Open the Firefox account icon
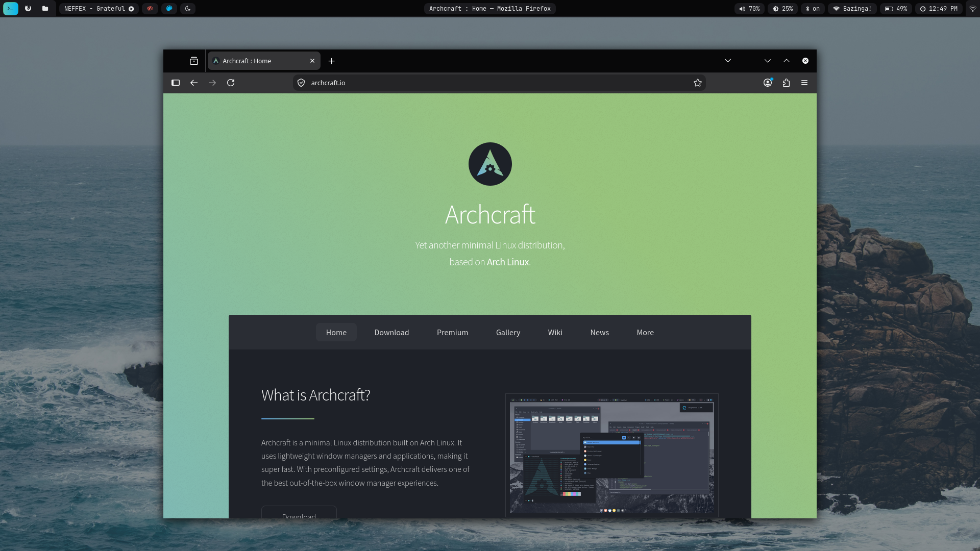The width and height of the screenshot is (980, 551). [768, 83]
